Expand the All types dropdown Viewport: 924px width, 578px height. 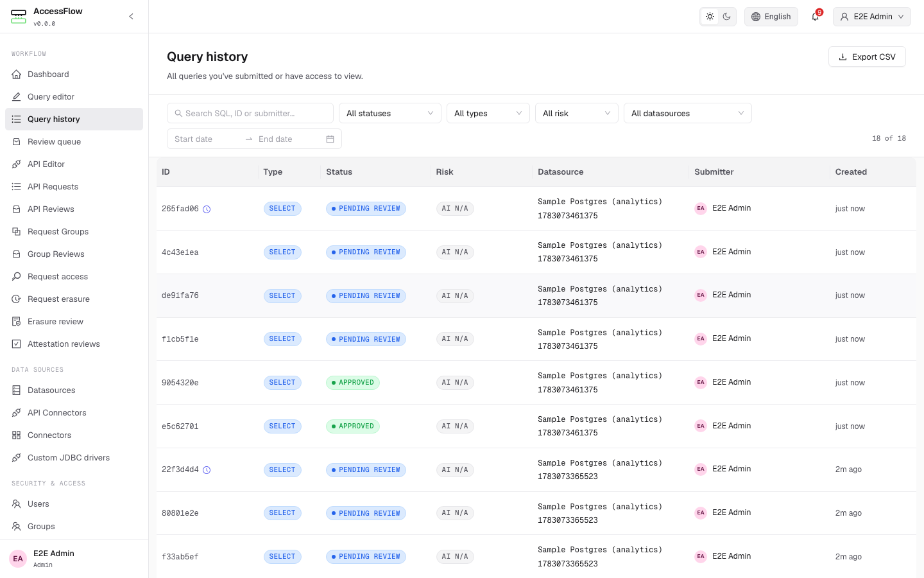pos(488,113)
